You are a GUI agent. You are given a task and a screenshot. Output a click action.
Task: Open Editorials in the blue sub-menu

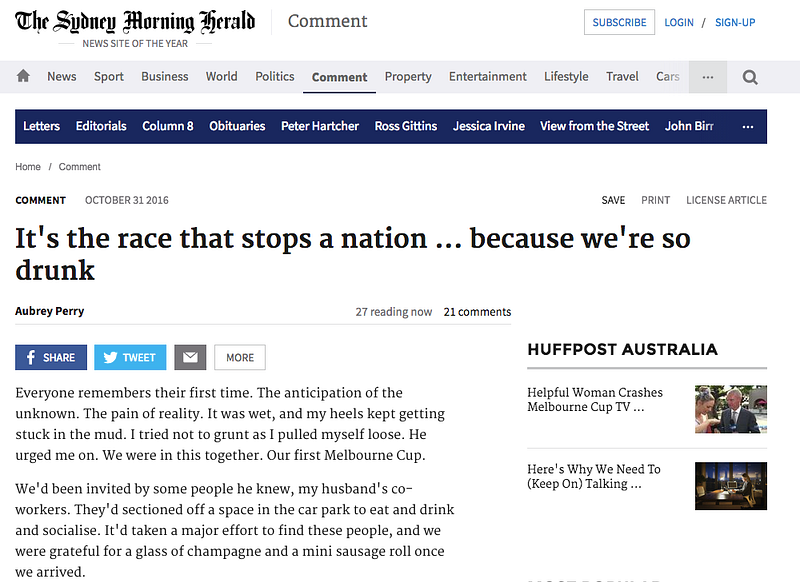click(x=101, y=126)
